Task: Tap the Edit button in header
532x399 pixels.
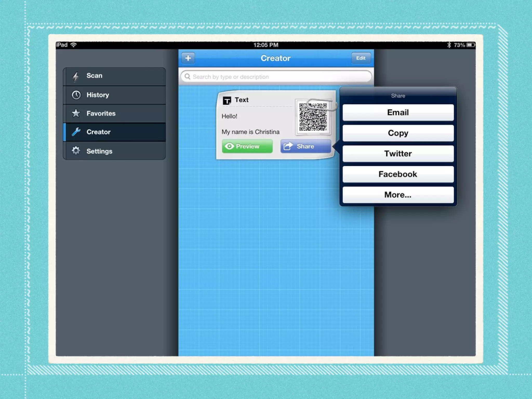Action: (361, 58)
